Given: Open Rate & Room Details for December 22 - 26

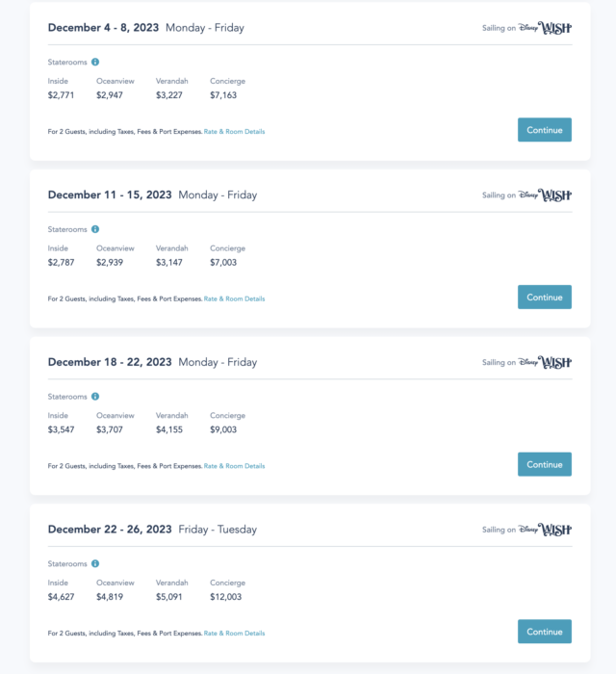Looking at the screenshot, I should pos(234,634).
